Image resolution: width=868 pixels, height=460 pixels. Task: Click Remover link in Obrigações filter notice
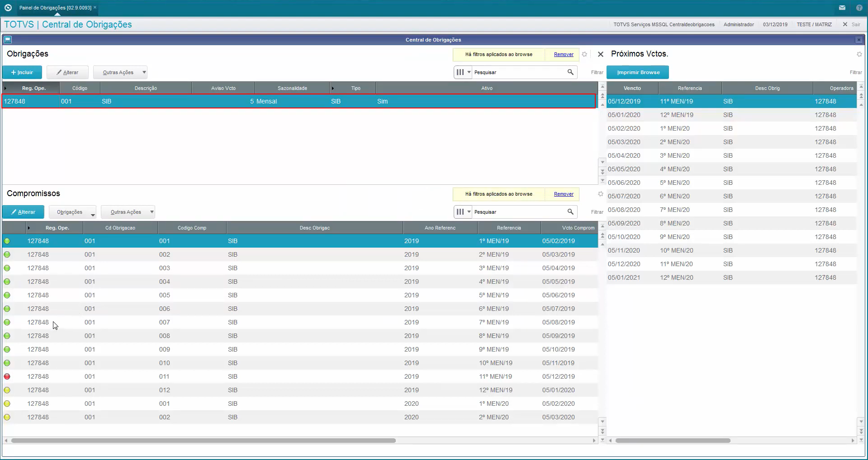[564, 54]
